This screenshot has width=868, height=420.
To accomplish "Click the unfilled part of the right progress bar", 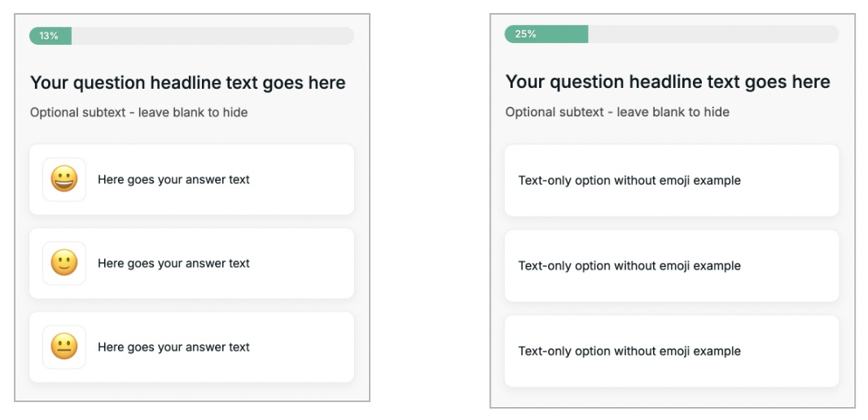I will [x=712, y=34].
